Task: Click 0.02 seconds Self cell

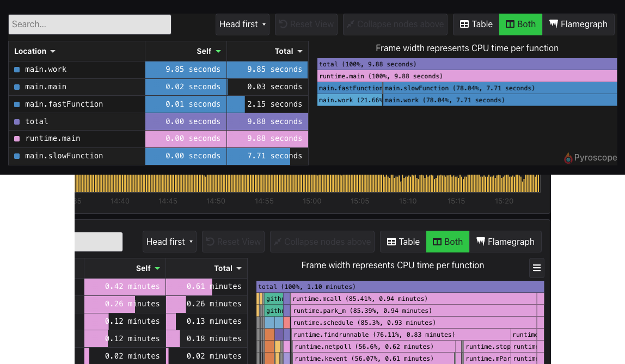Action: coord(186,87)
